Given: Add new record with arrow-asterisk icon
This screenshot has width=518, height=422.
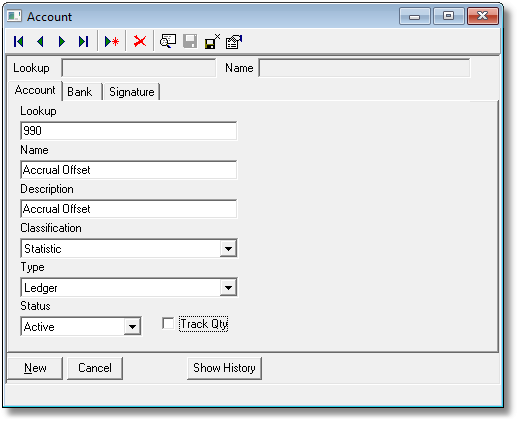Looking at the screenshot, I should click(x=112, y=42).
